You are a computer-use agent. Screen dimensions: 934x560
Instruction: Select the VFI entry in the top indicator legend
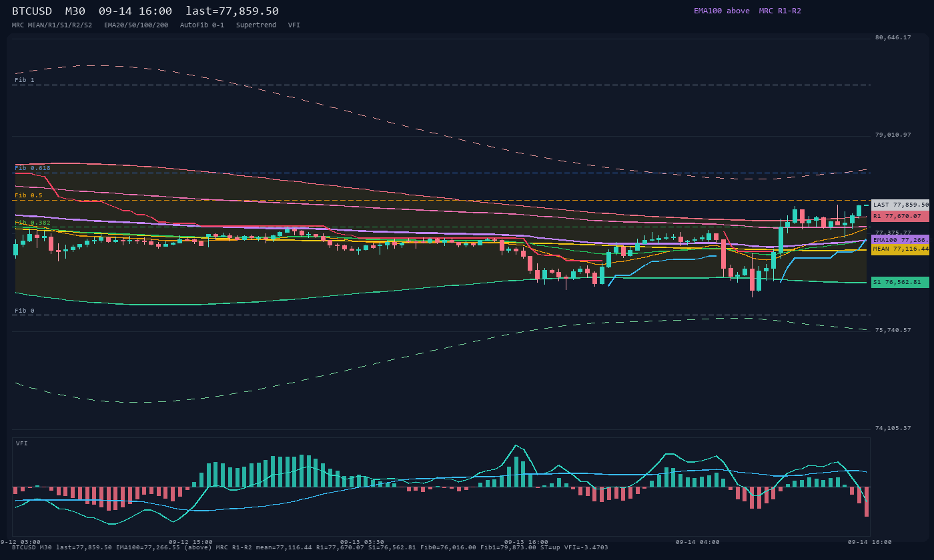coord(294,25)
